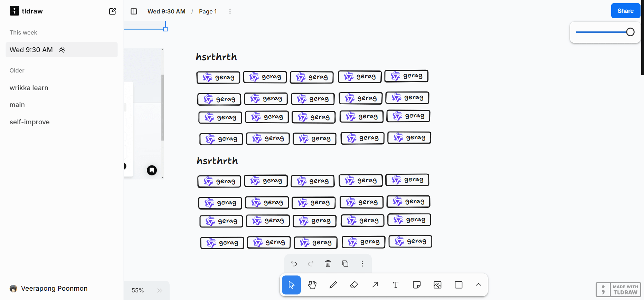Select the Sticky Note tool

coord(417,285)
